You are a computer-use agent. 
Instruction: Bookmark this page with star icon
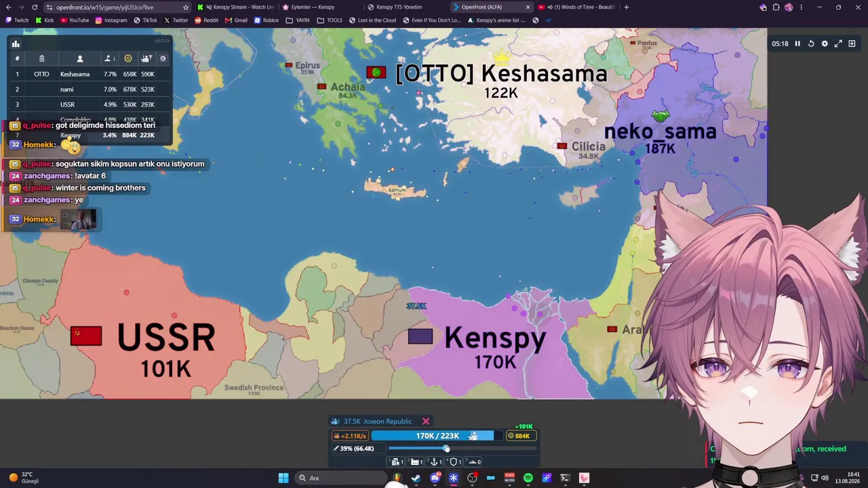coord(185,7)
